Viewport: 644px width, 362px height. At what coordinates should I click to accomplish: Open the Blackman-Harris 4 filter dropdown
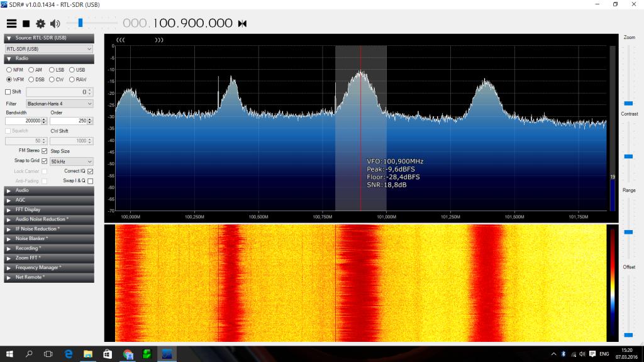coord(59,104)
